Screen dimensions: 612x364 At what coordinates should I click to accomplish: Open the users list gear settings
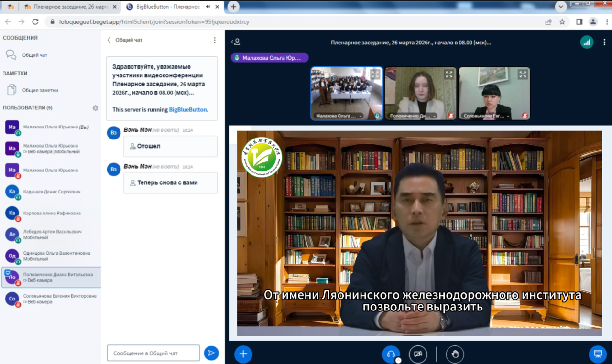click(95, 108)
